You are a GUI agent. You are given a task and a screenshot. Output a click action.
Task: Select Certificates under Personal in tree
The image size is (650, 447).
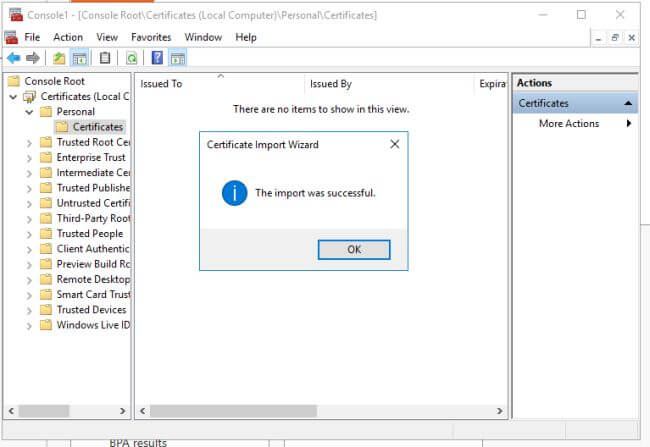pyautogui.click(x=98, y=127)
